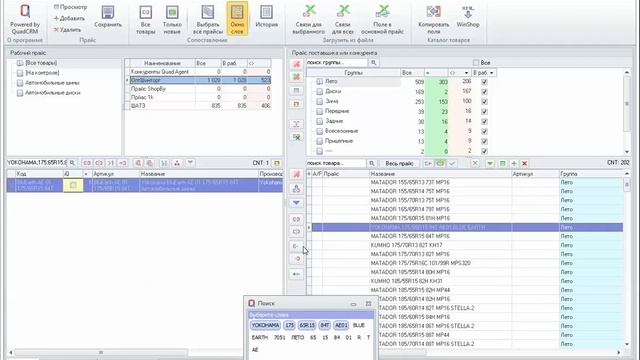The image size is (640, 360).
Task: Select Все товары ribbon icon
Action: 146,20
